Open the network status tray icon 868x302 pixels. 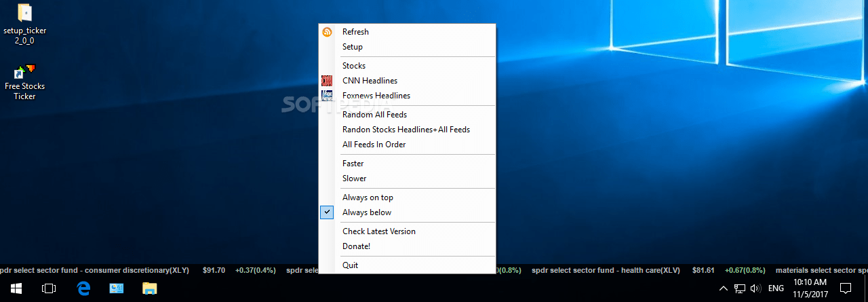pos(740,288)
